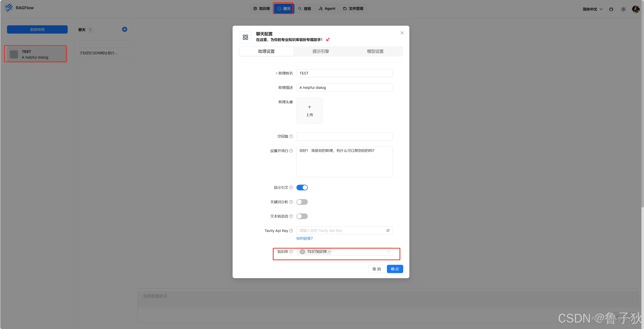
Task: Disable 显示引文 citation display
Action: tap(302, 187)
